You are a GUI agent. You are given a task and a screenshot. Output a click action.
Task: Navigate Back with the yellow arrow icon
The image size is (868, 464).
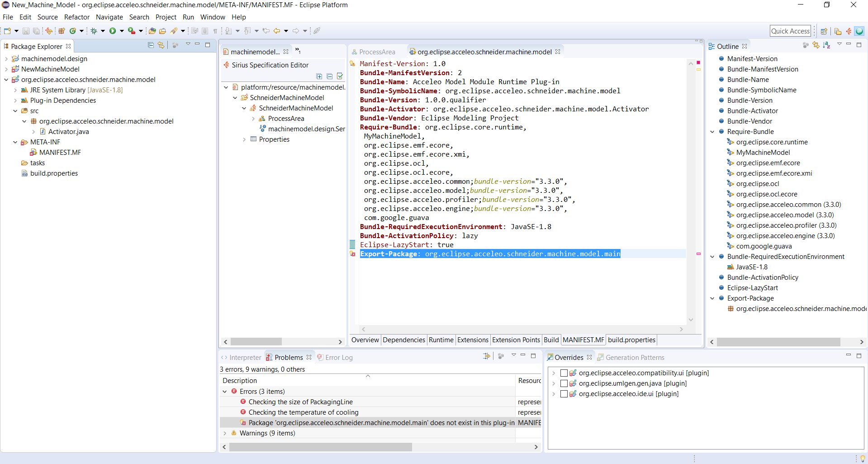pyautogui.click(x=277, y=31)
